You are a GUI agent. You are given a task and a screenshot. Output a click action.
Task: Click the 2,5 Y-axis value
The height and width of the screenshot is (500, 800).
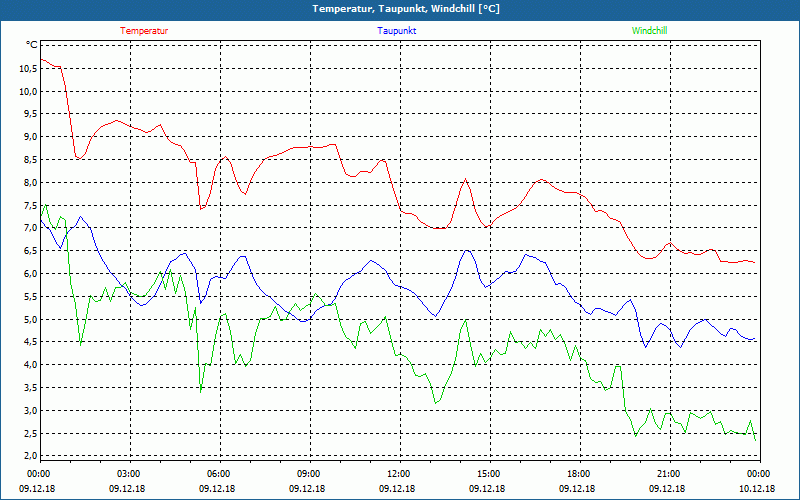point(30,433)
